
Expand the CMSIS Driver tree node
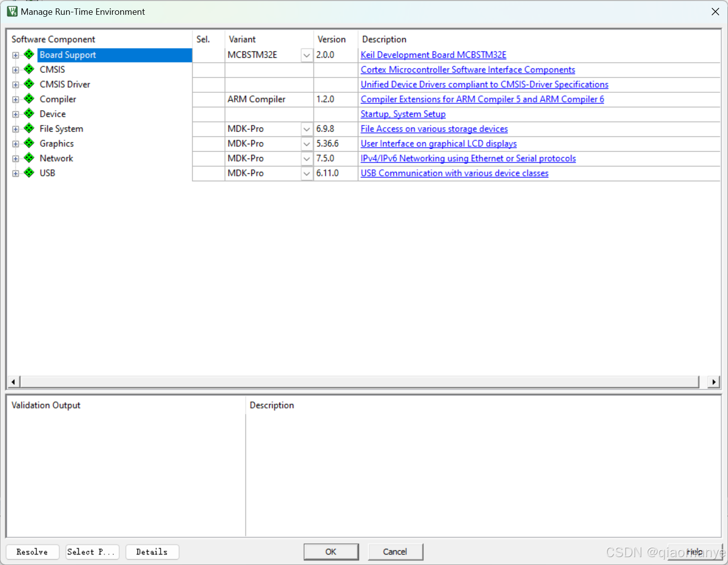point(16,85)
